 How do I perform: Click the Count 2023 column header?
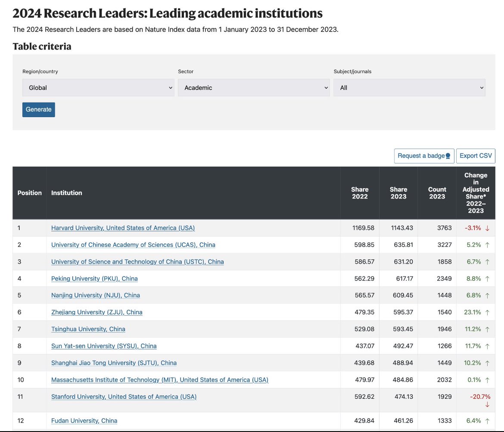pyautogui.click(x=437, y=193)
